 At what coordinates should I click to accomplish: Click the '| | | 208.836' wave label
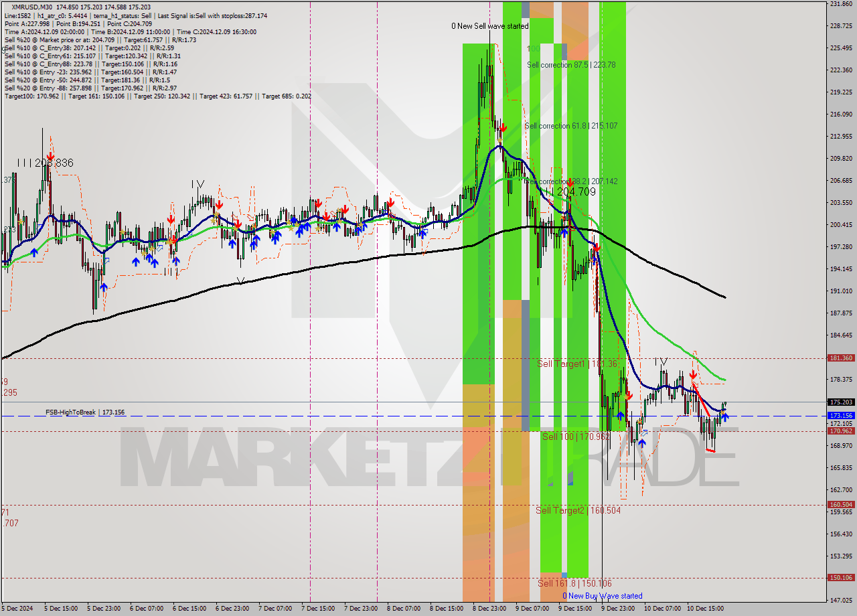pyautogui.click(x=46, y=163)
